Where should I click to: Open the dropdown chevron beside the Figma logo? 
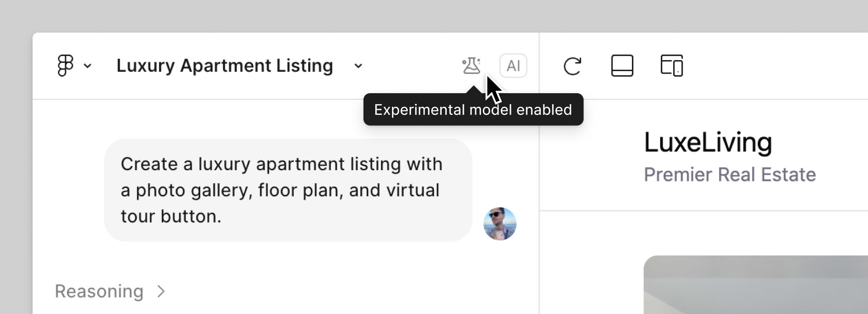(88, 66)
